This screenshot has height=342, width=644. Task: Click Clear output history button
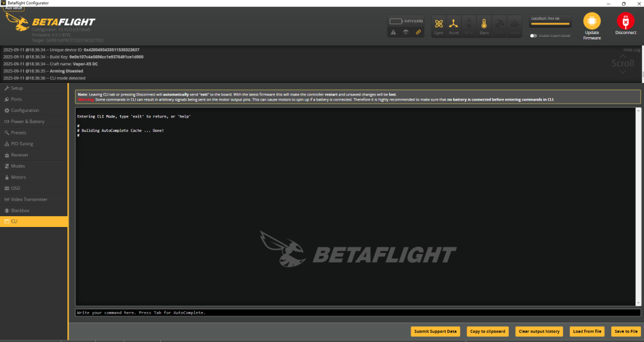pos(539,331)
